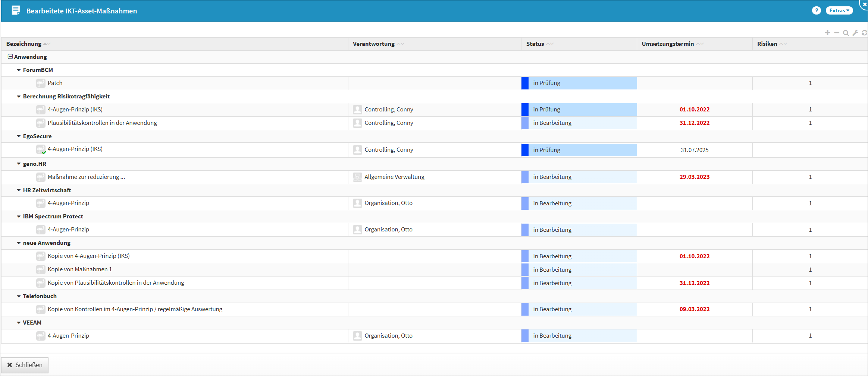Click the document icon in the title bar
This screenshot has width=868, height=376.
16,10
